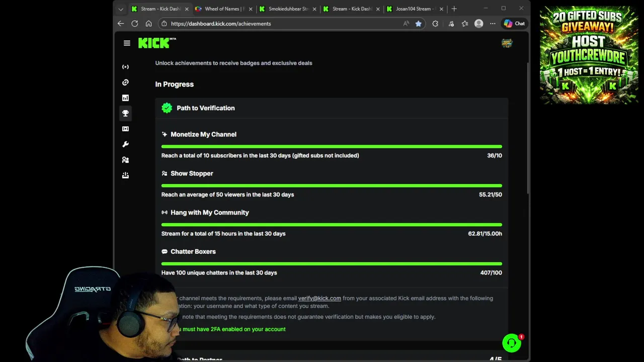
Task: Open the green support chat bubble
Action: pos(512,343)
